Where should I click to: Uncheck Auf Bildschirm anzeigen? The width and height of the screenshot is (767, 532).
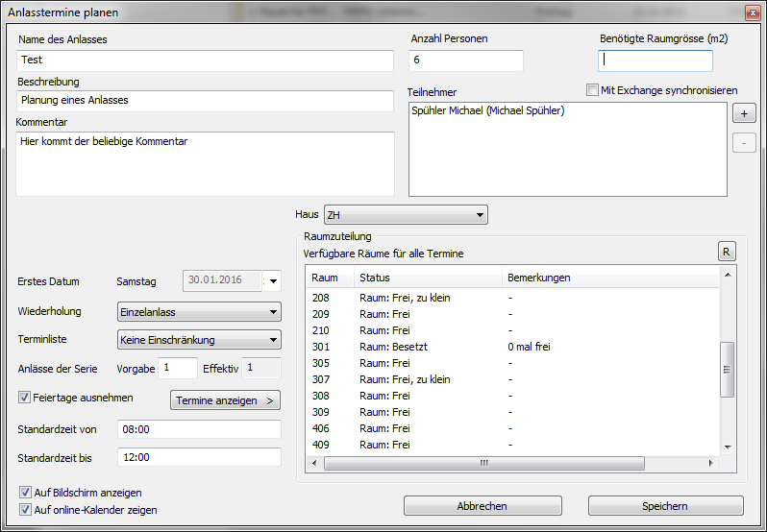coord(25,493)
